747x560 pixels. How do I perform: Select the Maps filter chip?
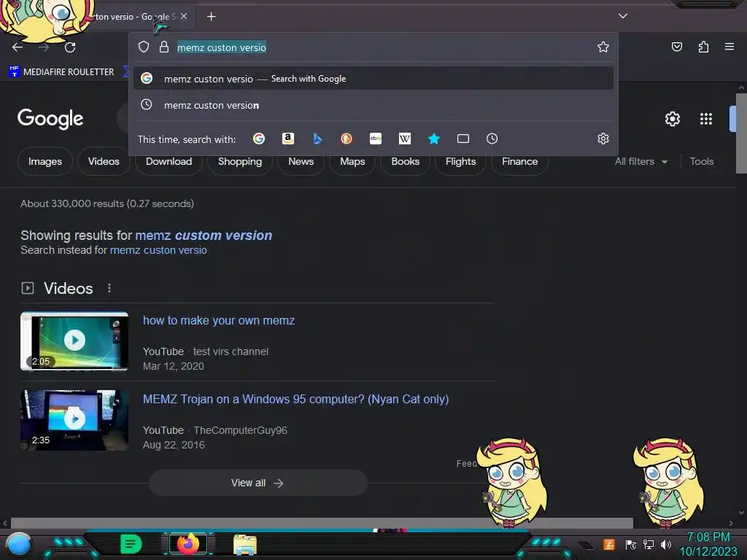[352, 161]
